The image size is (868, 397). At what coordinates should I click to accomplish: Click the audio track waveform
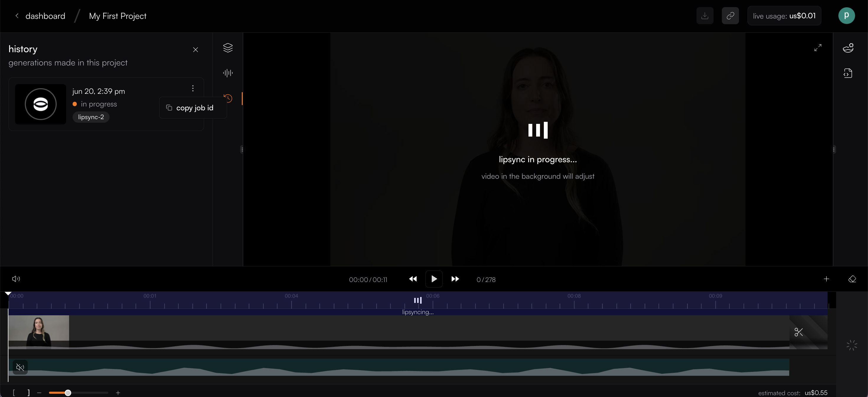(x=399, y=367)
